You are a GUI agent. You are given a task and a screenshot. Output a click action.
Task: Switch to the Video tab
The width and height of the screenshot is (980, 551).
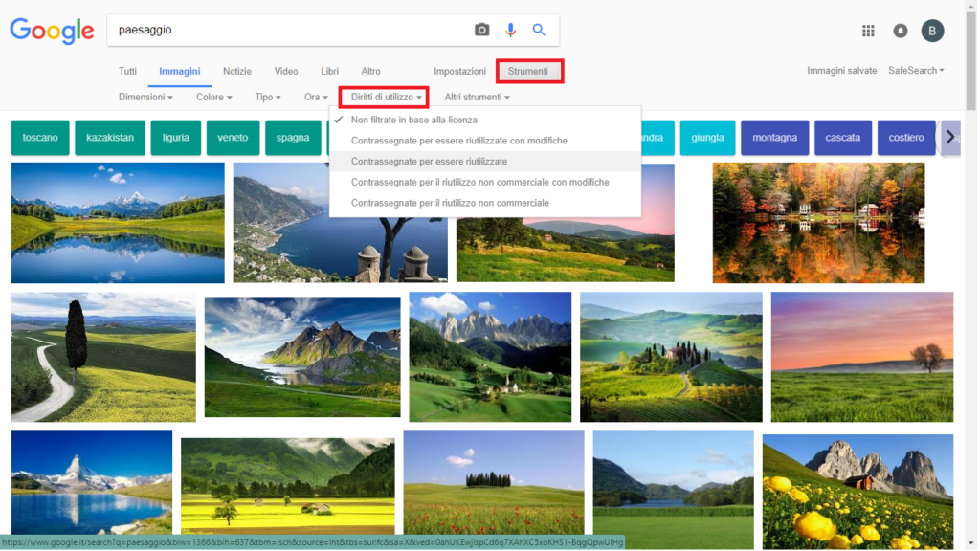(x=286, y=71)
